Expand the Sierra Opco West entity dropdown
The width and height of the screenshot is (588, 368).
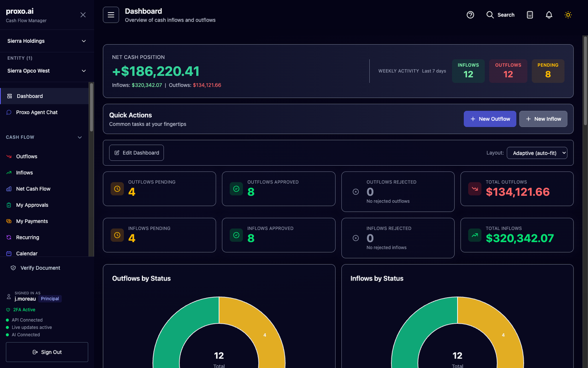pyautogui.click(x=47, y=71)
